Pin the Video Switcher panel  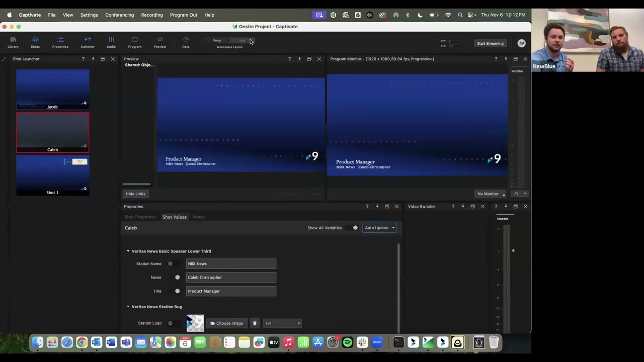[x=463, y=206]
